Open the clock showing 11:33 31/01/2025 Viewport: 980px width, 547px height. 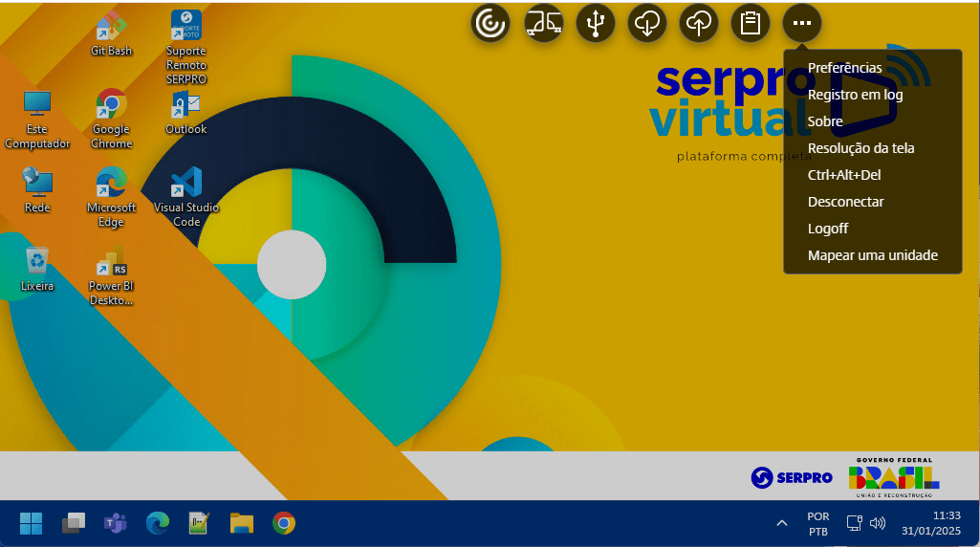coord(930,523)
